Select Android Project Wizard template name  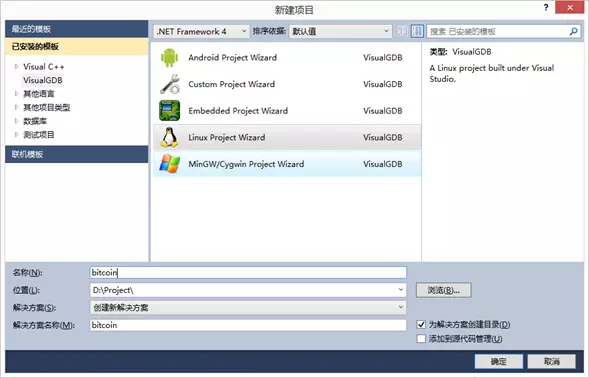pyautogui.click(x=233, y=57)
